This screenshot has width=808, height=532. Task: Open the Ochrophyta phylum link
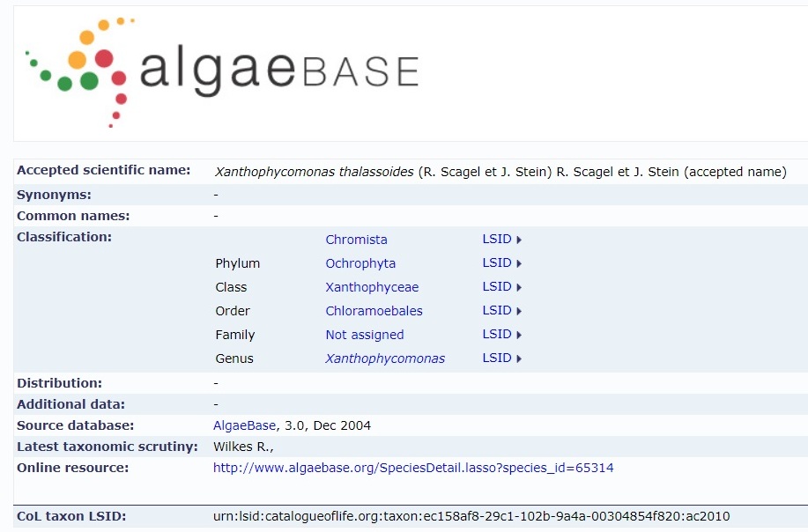360,263
